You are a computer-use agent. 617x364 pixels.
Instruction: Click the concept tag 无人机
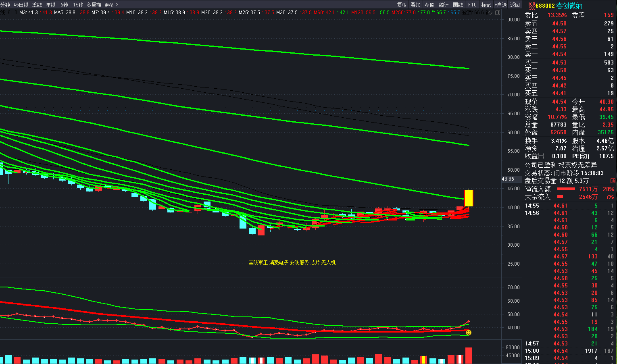tap(328, 262)
